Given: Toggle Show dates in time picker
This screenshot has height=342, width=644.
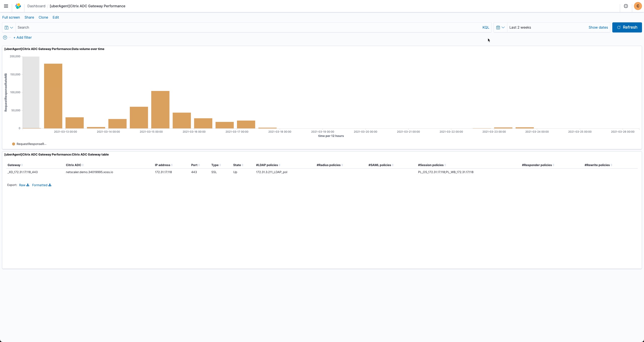Looking at the screenshot, I should [x=598, y=27].
